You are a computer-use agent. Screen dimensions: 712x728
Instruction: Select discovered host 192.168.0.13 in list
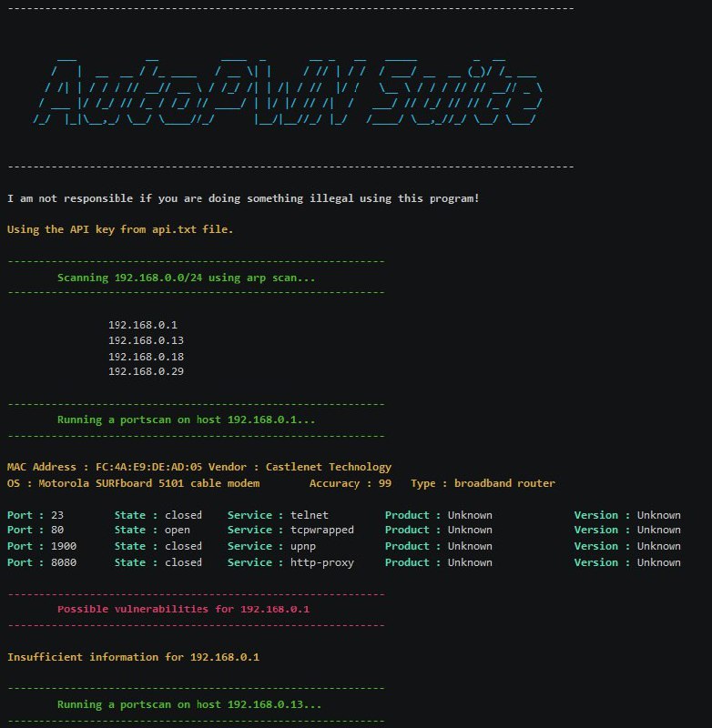(x=146, y=340)
